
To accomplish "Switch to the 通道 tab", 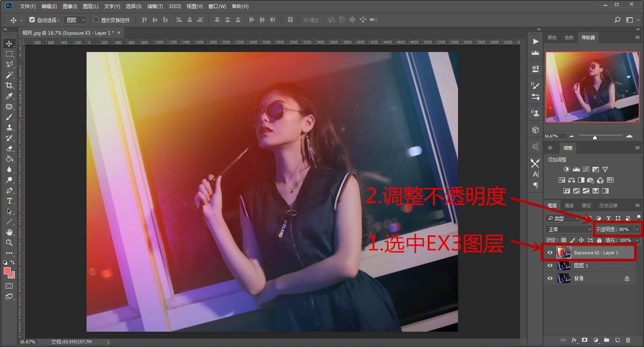I will [569, 206].
